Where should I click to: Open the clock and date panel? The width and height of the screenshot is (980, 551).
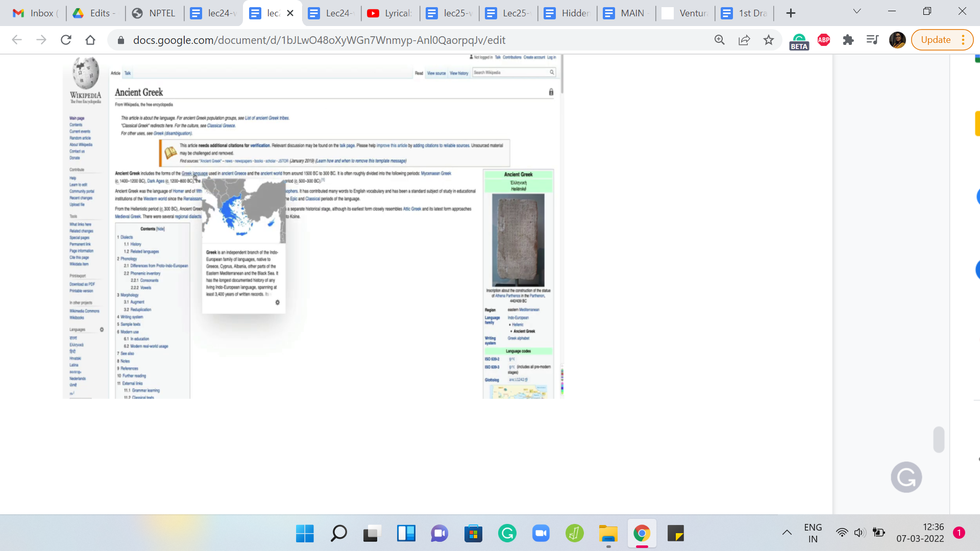click(920, 533)
